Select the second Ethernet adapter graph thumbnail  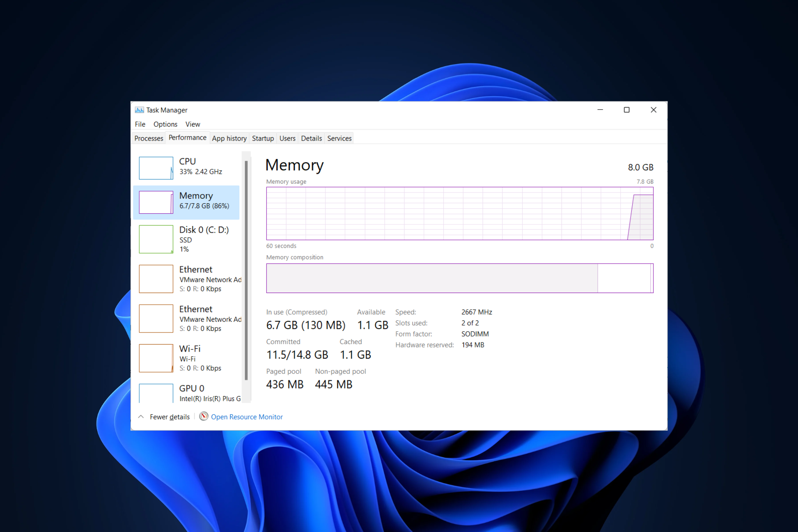156,318
